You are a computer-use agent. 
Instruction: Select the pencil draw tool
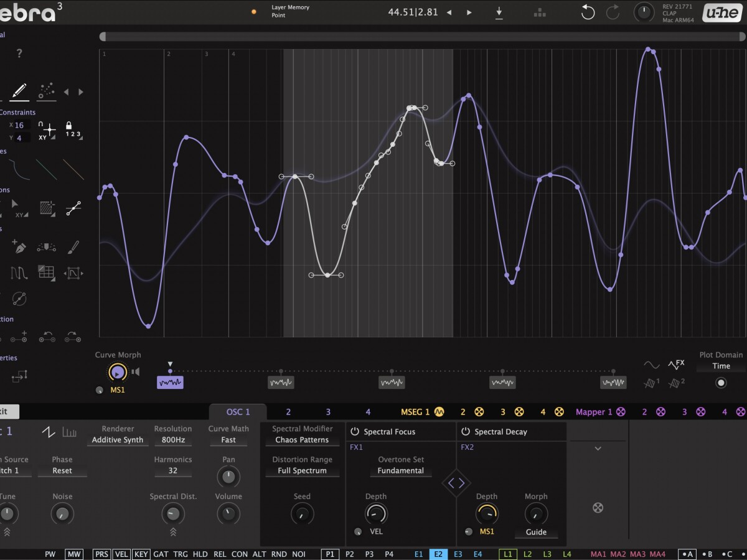tap(19, 91)
